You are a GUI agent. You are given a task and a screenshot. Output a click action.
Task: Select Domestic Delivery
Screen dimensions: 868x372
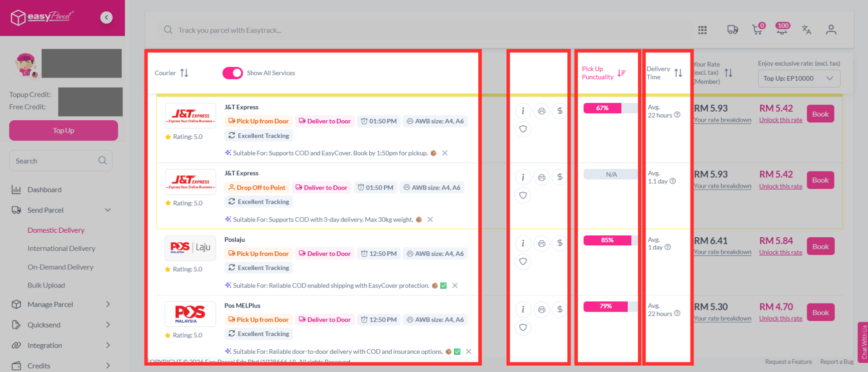click(x=56, y=230)
